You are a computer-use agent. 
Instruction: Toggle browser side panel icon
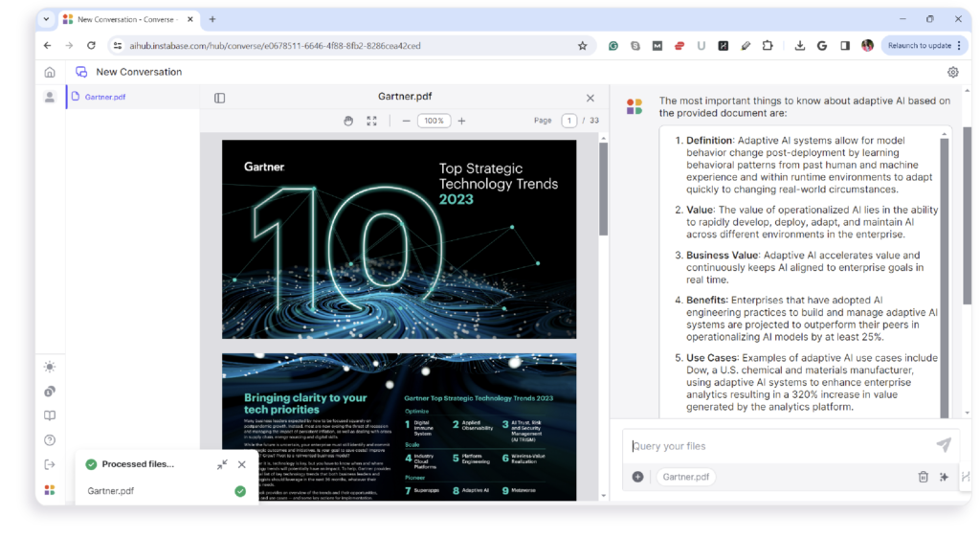click(x=845, y=46)
